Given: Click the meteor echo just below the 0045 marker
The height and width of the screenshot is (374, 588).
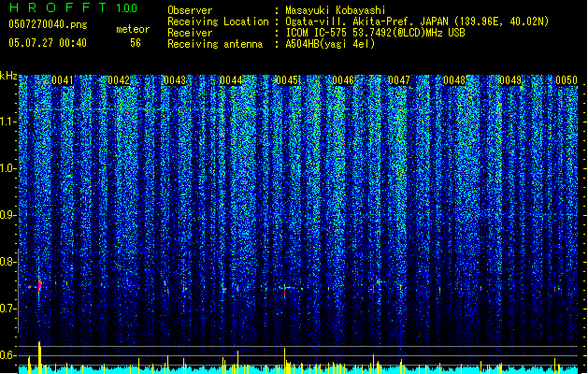Looking at the screenshot, I should click(x=285, y=289).
